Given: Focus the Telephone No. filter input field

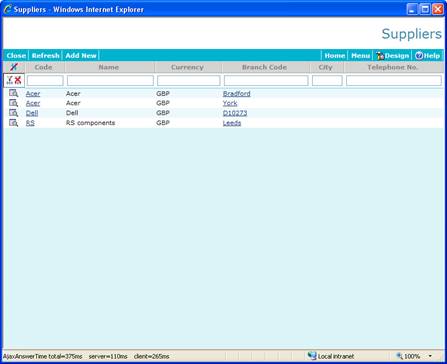Looking at the screenshot, I should tap(394, 80).
